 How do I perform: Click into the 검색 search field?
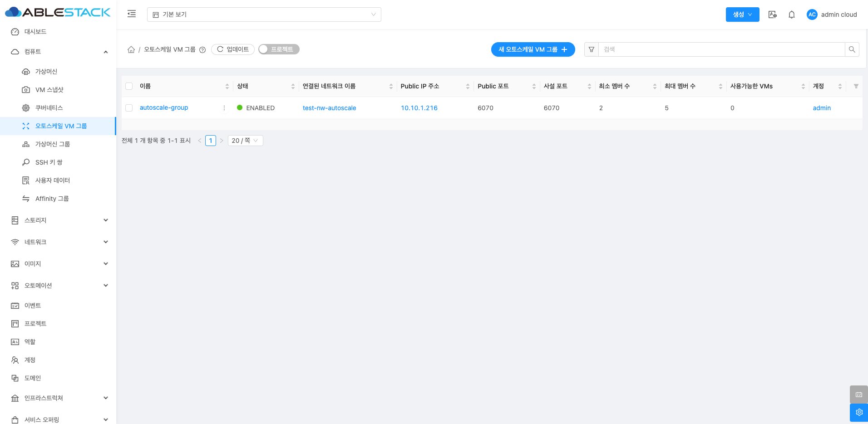coord(721,49)
